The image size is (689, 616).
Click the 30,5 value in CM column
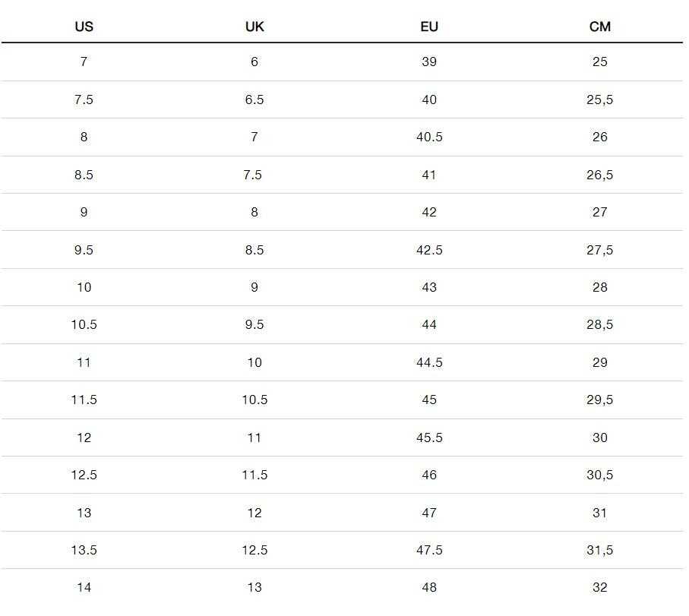coord(600,475)
